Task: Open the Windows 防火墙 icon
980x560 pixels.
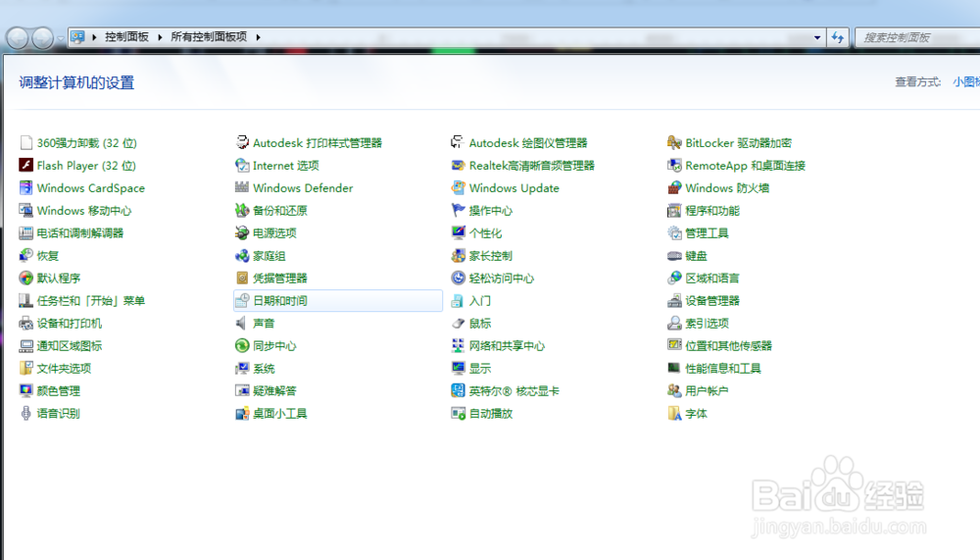Action: tap(674, 187)
